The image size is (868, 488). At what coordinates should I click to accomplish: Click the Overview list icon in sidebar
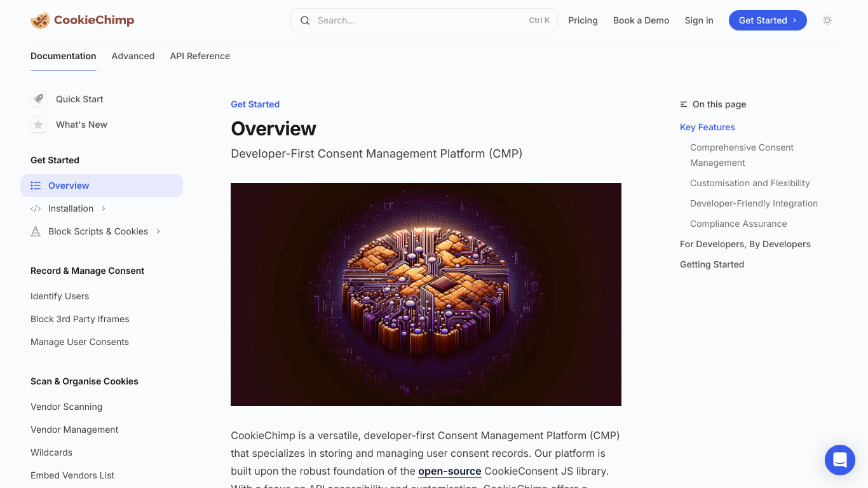coord(36,186)
